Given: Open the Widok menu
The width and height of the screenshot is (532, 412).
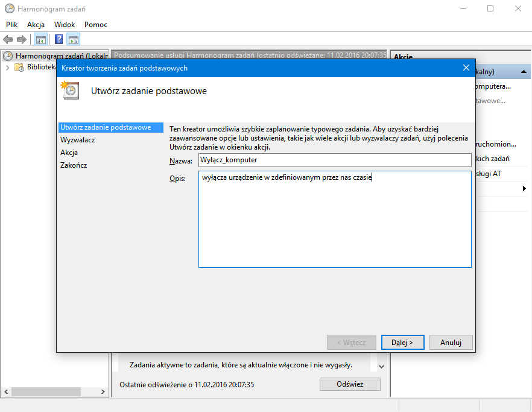Looking at the screenshot, I should tap(65, 25).
